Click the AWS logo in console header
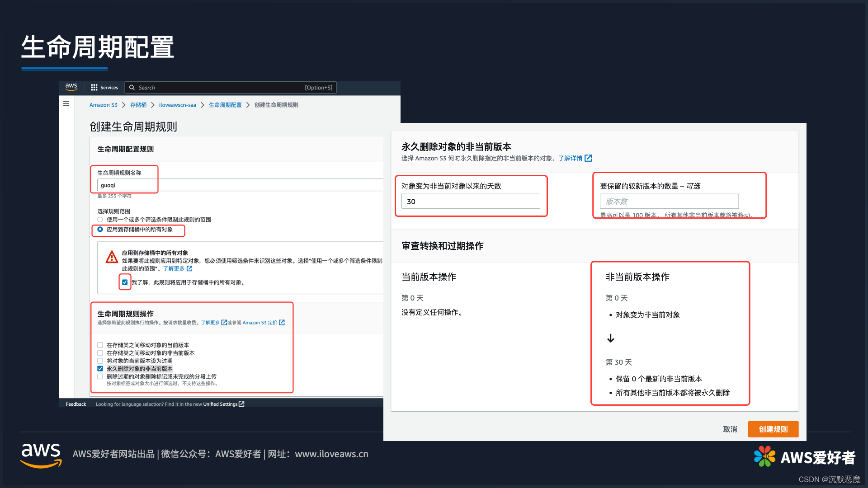The image size is (868, 488). pyautogui.click(x=71, y=87)
